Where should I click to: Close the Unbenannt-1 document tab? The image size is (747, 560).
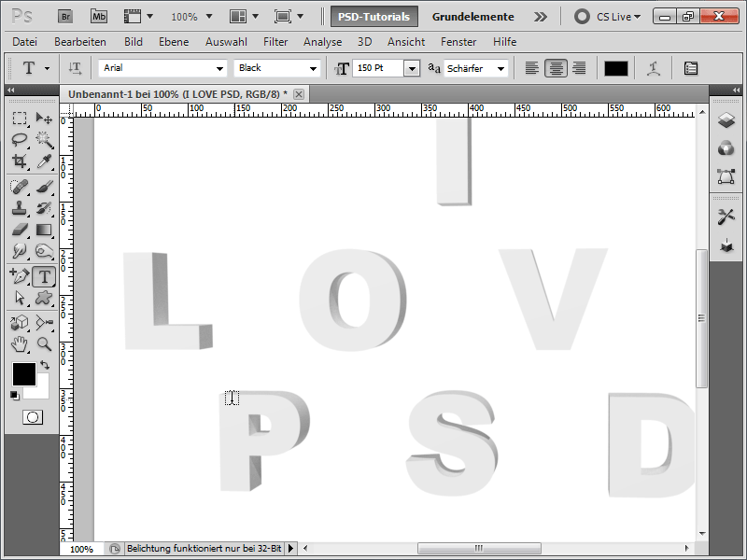click(299, 94)
